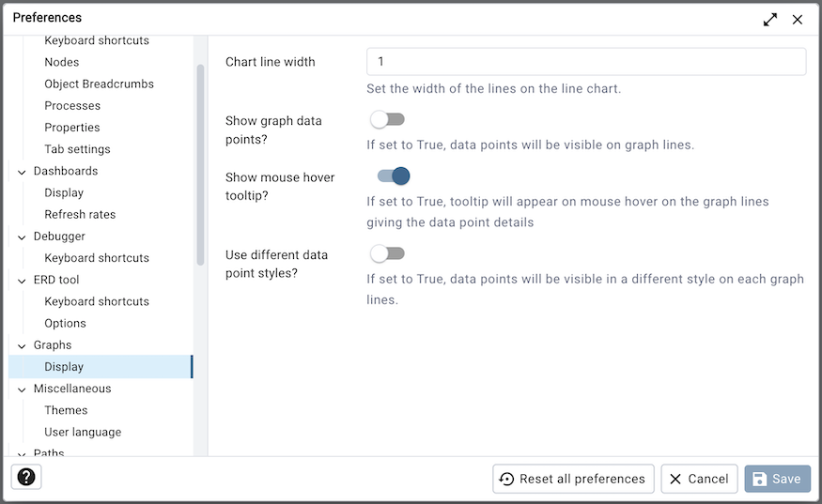The width and height of the screenshot is (822, 504).
Task: Open Refresh rates under Dashboards
Action: pos(80,214)
